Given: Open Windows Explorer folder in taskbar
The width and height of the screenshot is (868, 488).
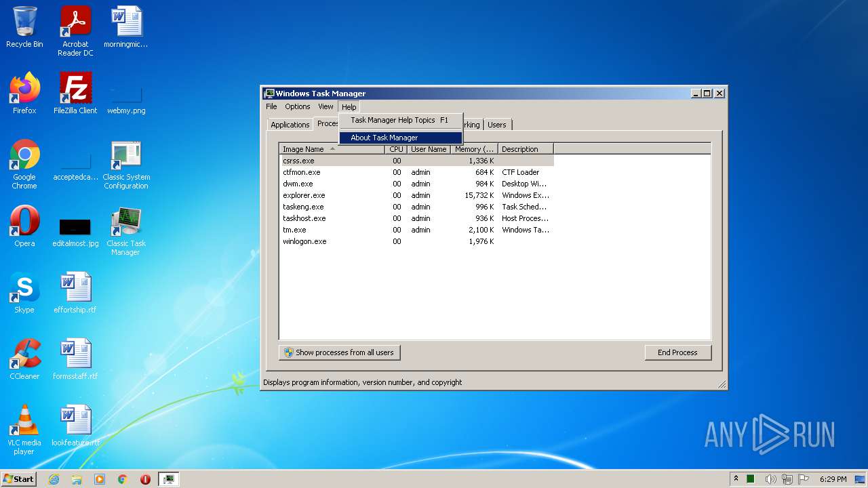Looking at the screenshot, I should pos(77,479).
